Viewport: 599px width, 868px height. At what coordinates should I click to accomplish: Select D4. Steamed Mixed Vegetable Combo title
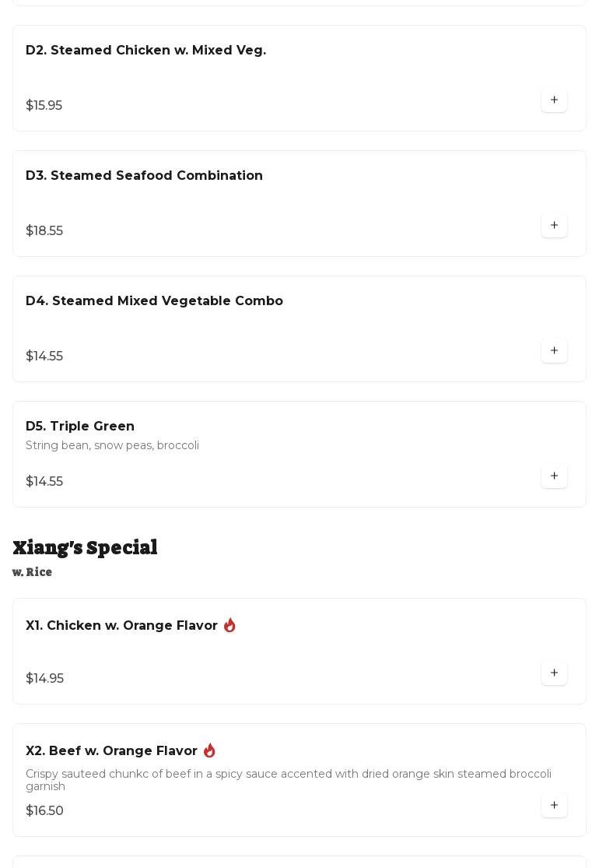click(154, 301)
